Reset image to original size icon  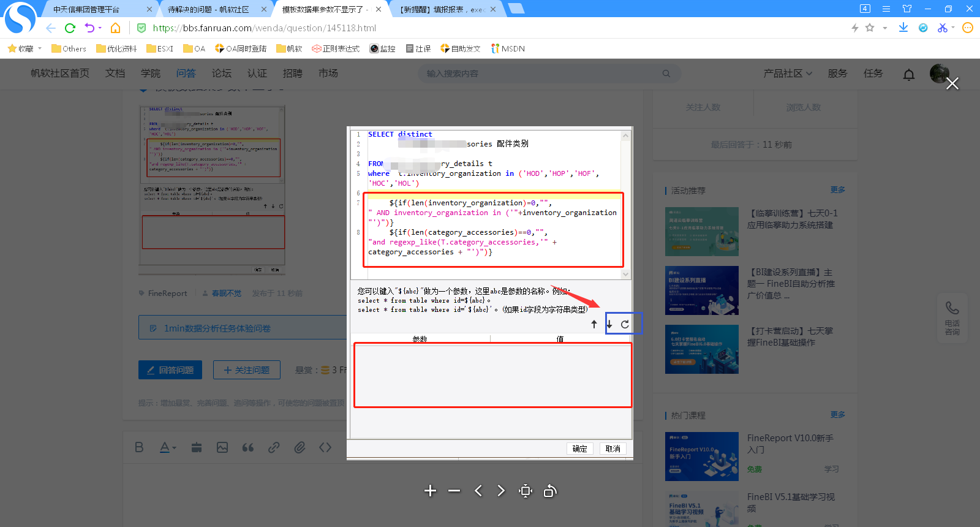[x=526, y=491]
